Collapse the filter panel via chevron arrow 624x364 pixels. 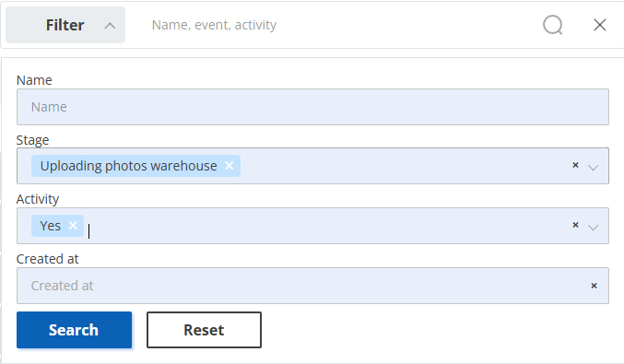coord(110,26)
